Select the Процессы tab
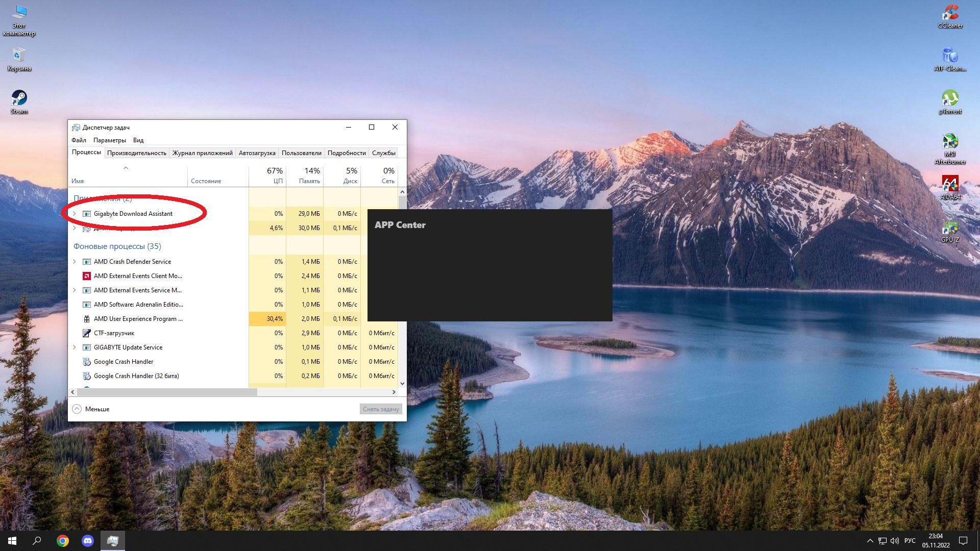 86,152
